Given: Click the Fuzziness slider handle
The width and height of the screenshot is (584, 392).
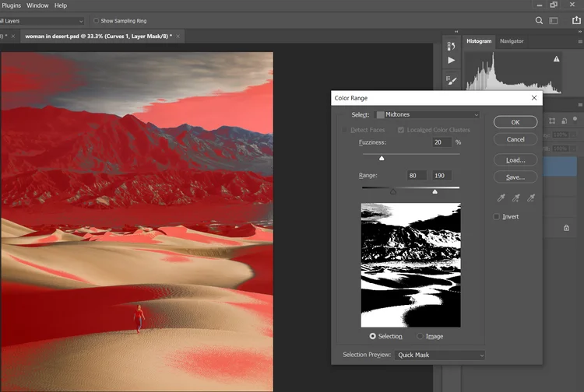Looking at the screenshot, I should coord(382,158).
